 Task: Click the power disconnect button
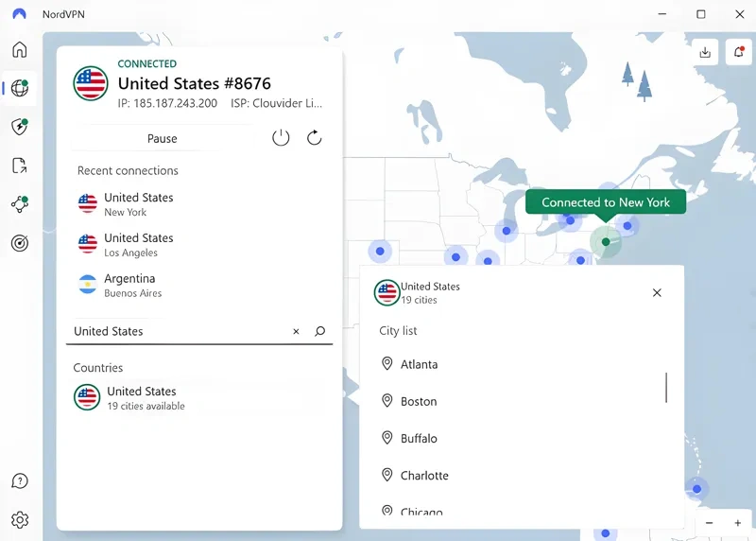click(281, 138)
